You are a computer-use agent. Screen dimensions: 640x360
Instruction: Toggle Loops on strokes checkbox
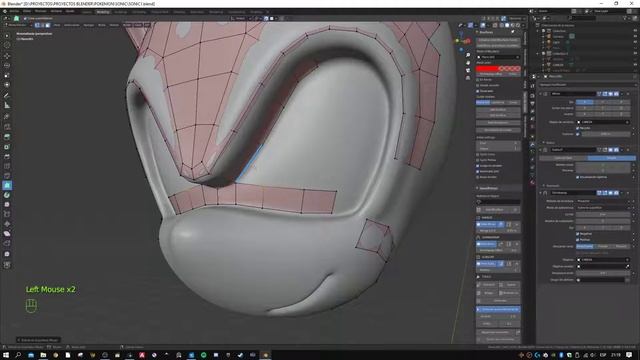coord(478,166)
